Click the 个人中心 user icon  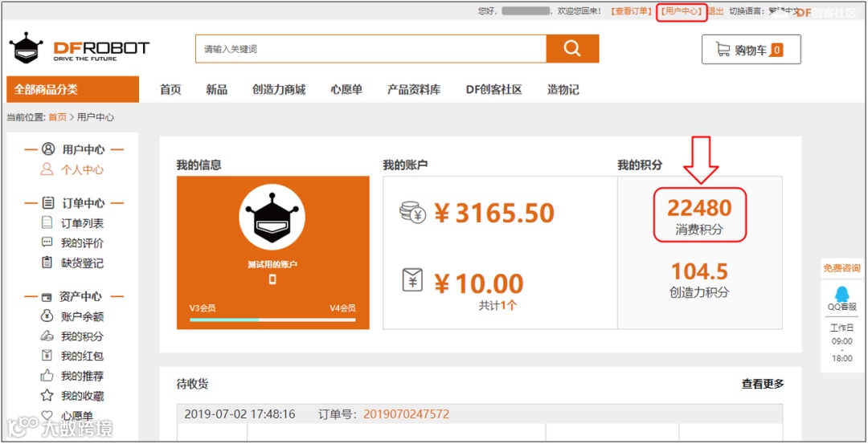click(47, 169)
